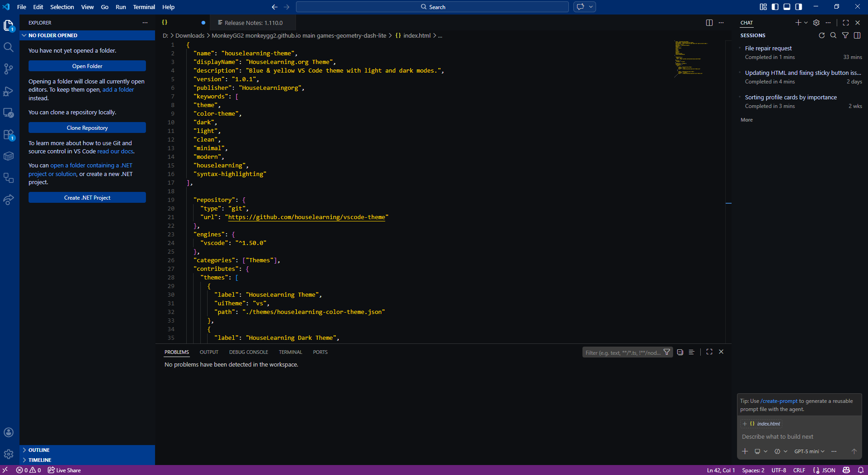
Task: Click the title bar Search box
Action: (x=432, y=7)
